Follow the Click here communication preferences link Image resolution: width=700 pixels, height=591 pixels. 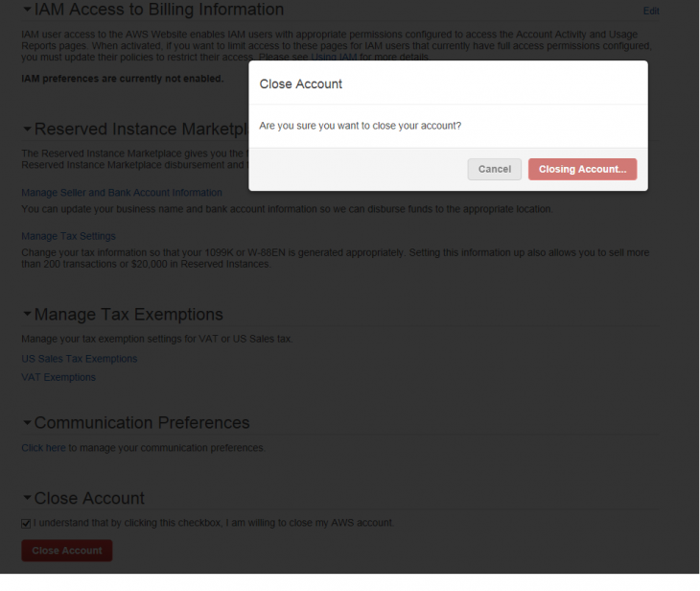(x=43, y=448)
